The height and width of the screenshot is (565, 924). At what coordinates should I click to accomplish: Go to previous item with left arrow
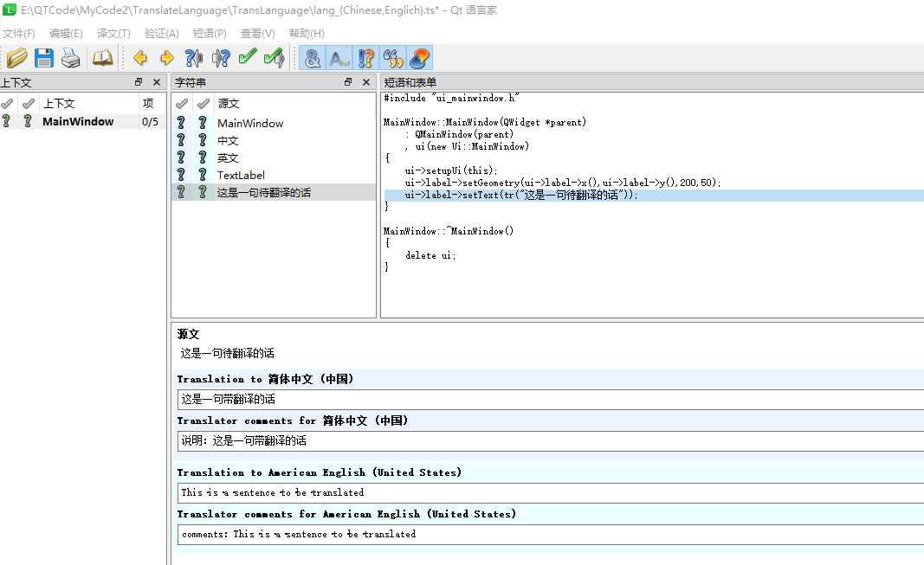[140, 58]
